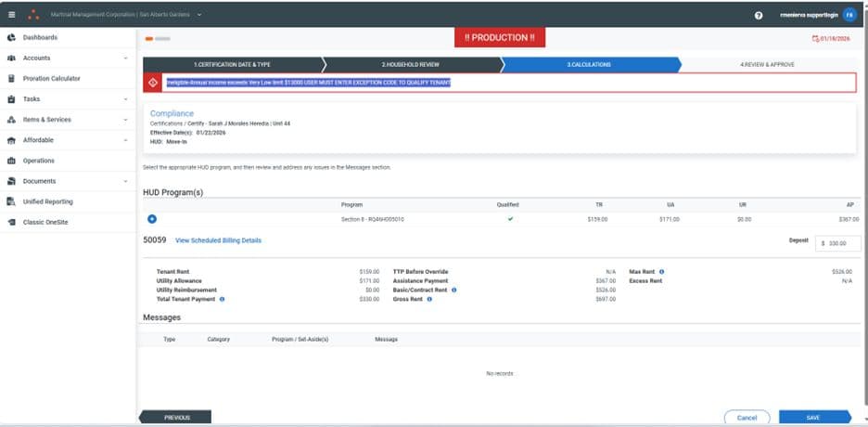Click the Affordable building icon
Viewport: 868px width, 427px height.
pyautogui.click(x=11, y=141)
